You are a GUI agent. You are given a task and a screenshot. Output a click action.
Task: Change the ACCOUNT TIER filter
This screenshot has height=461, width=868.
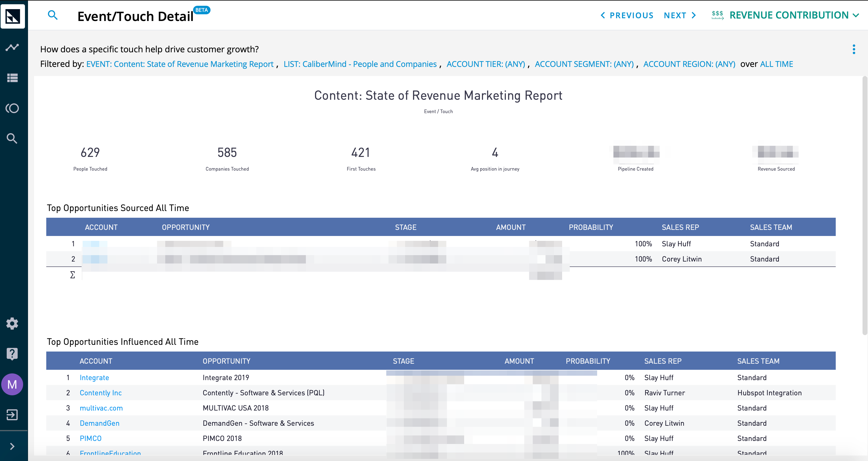[485, 64]
